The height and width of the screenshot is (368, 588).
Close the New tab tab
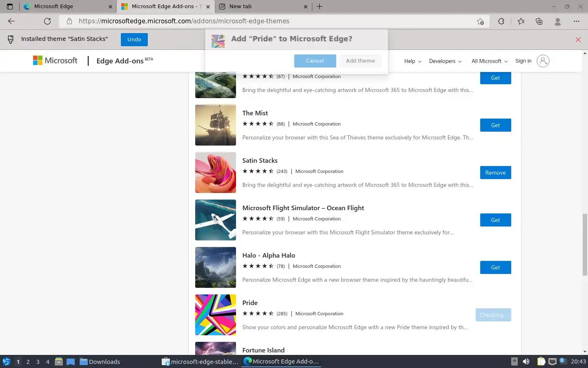pos(305,7)
